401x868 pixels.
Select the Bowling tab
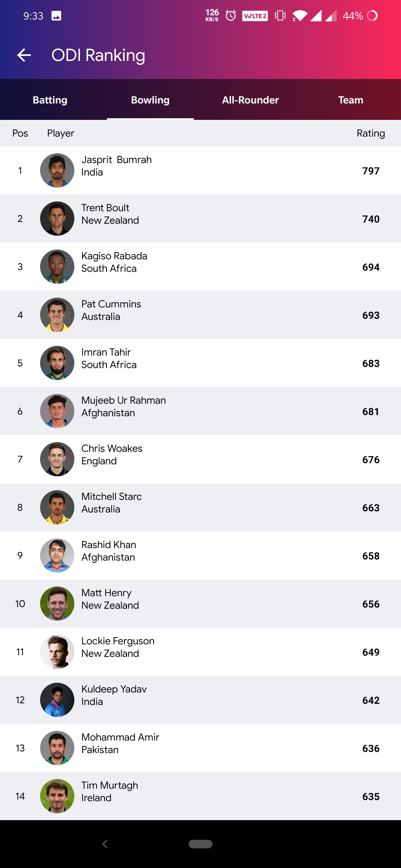(x=150, y=100)
